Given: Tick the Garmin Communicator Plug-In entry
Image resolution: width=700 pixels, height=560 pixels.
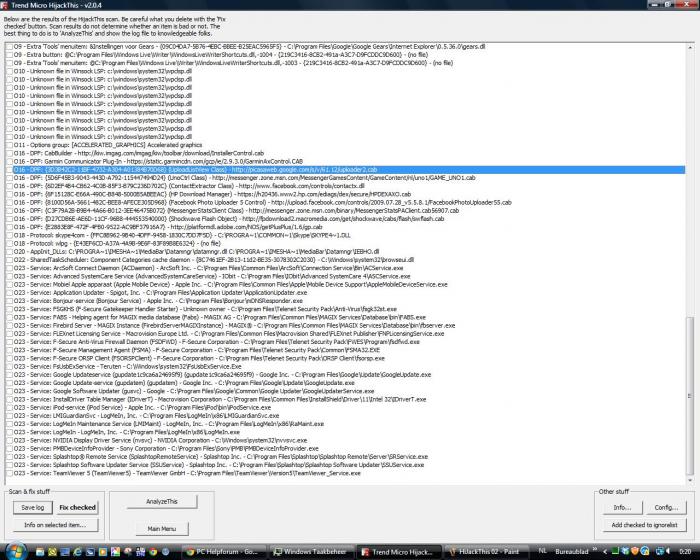Looking at the screenshot, I should (x=9, y=162).
